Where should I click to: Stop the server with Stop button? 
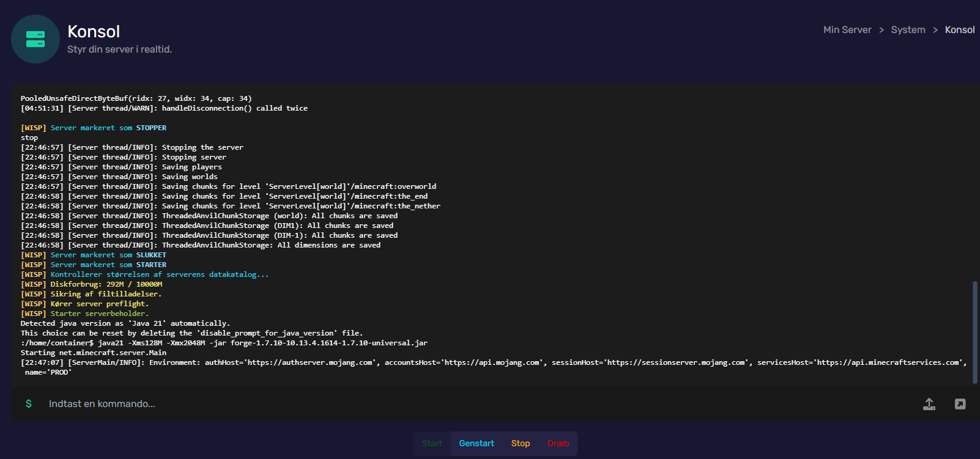click(520, 444)
